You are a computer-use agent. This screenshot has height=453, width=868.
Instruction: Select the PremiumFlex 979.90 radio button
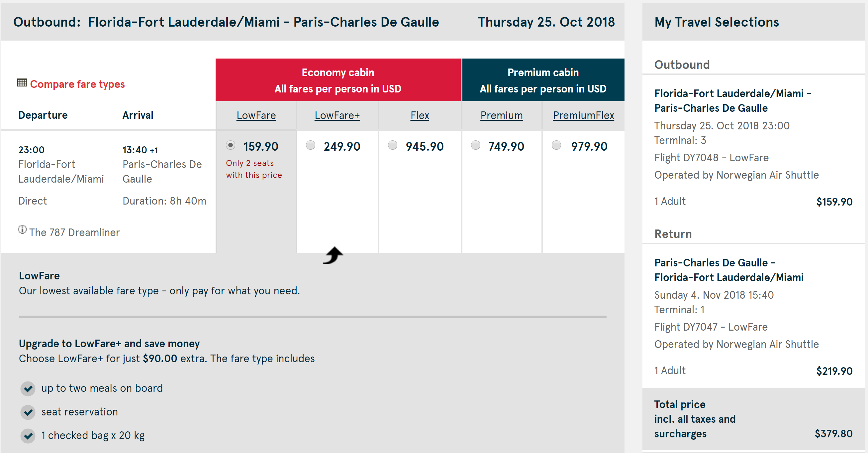pos(556,145)
